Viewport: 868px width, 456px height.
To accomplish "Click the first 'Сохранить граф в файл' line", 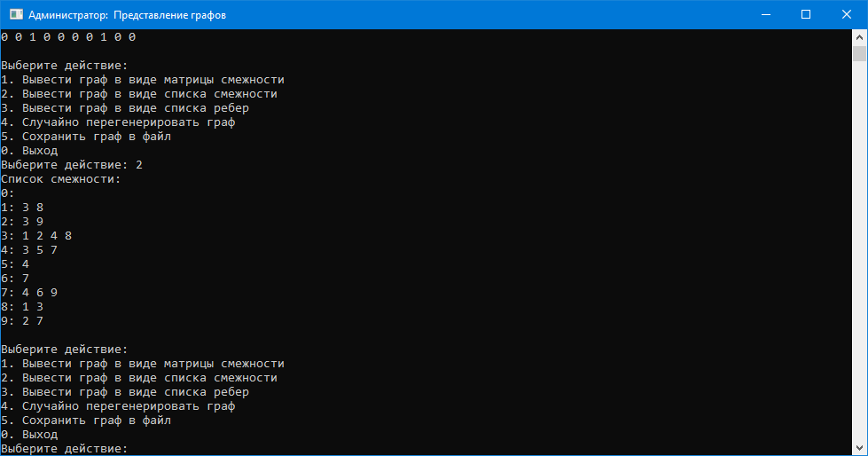I will (x=86, y=137).
